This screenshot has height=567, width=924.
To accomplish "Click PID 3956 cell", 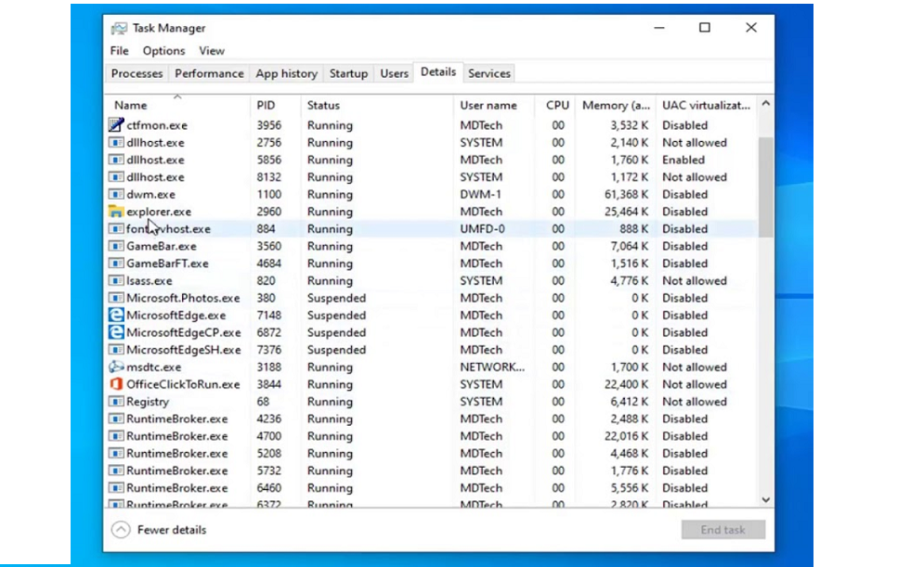I will 268,125.
